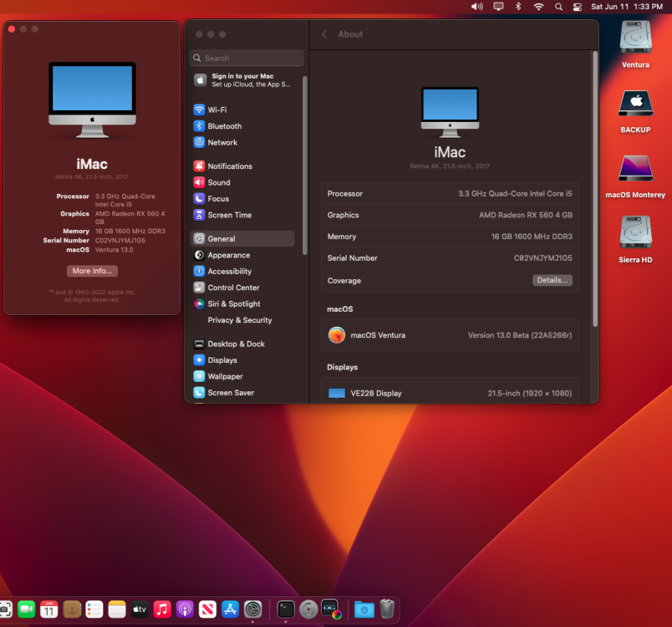
Task: Click the Processor row in About
Action: [450, 194]
